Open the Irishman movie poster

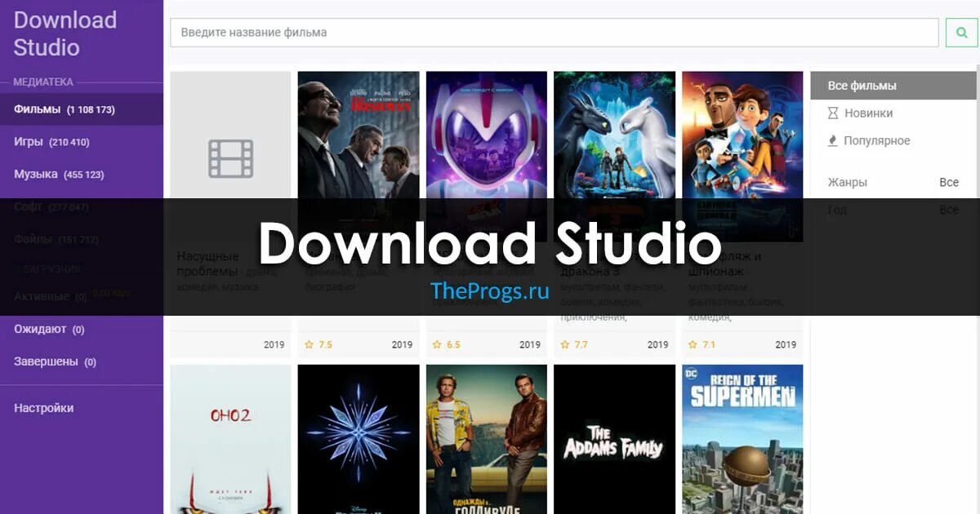[359, 157]
